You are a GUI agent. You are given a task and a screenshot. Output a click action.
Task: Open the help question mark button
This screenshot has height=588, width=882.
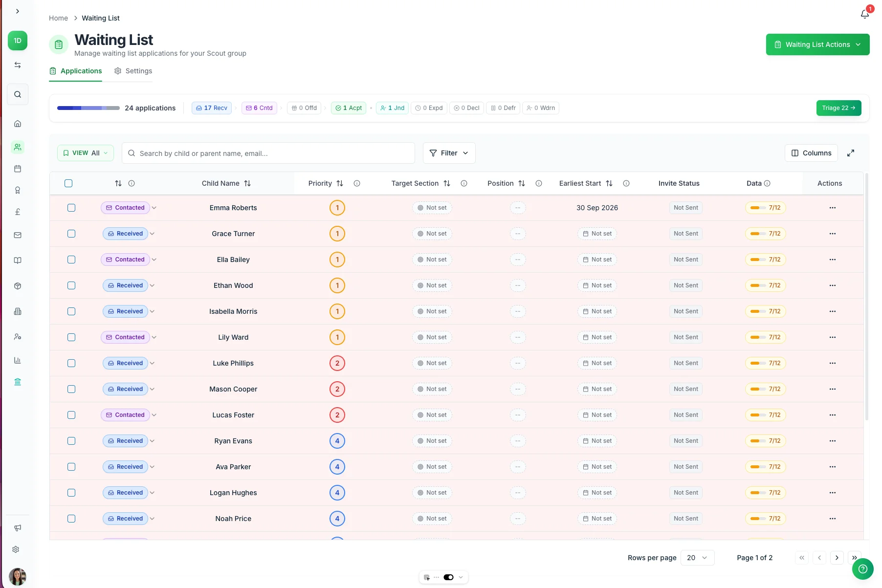coord(863,569)
